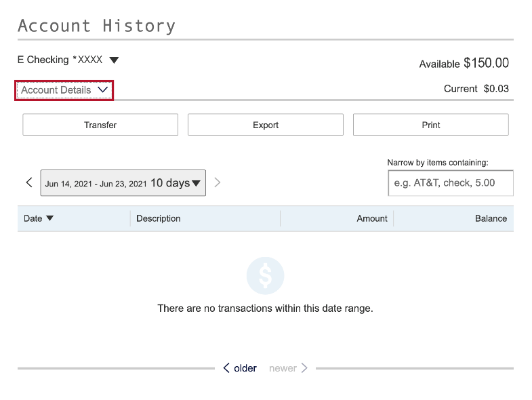
Task: Expand the Account Details section
Action: point(64,90)
